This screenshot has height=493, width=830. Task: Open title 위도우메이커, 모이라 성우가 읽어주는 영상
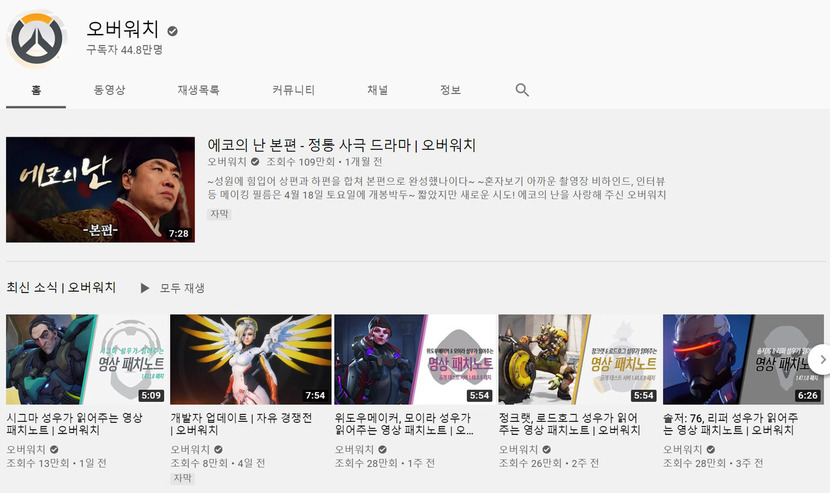(404, 424)
